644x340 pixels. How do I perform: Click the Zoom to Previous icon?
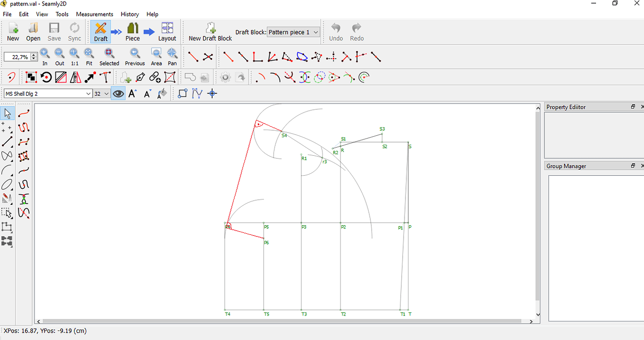(x=134, y=57)
